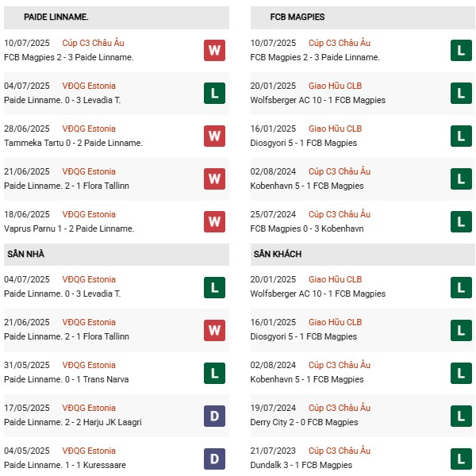
Task: Select the PAIDE LINNAME. section header
Action: pyautogui.click(x=56, y=17)
